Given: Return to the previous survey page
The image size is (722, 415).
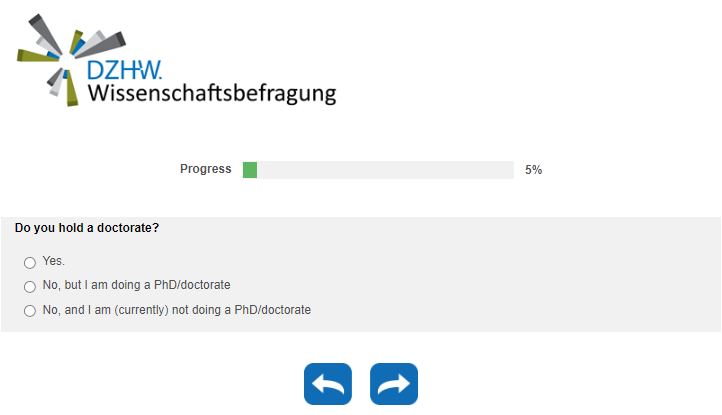Looking at the screenshot, I should pos(328,384).
